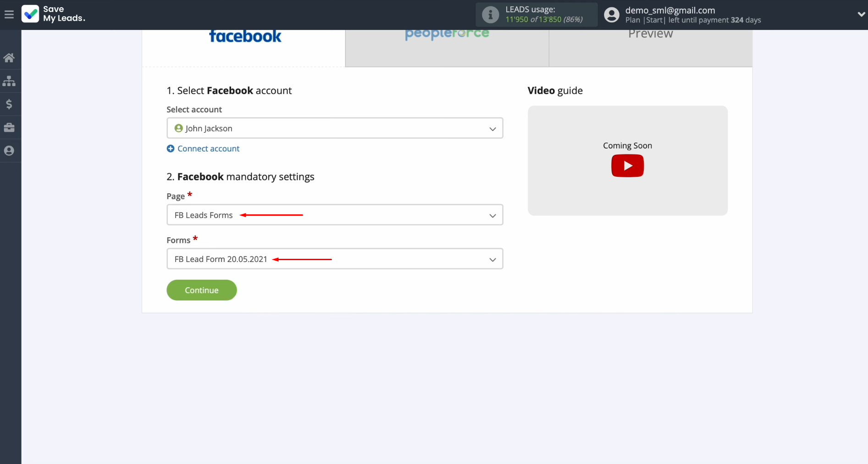
Task: Click the arrow of the John Jackson dropdown
Action: point(492,129)
